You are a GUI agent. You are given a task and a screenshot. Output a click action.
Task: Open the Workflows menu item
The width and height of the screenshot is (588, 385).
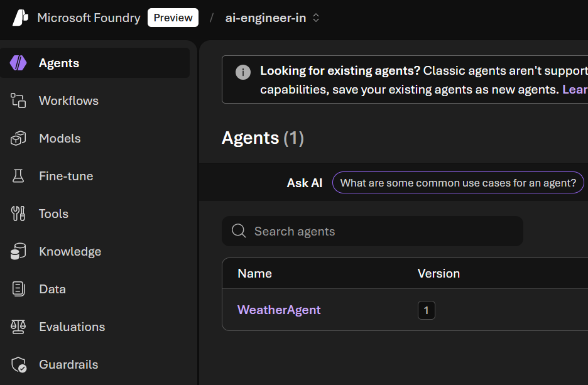click(x=68, y=100)
